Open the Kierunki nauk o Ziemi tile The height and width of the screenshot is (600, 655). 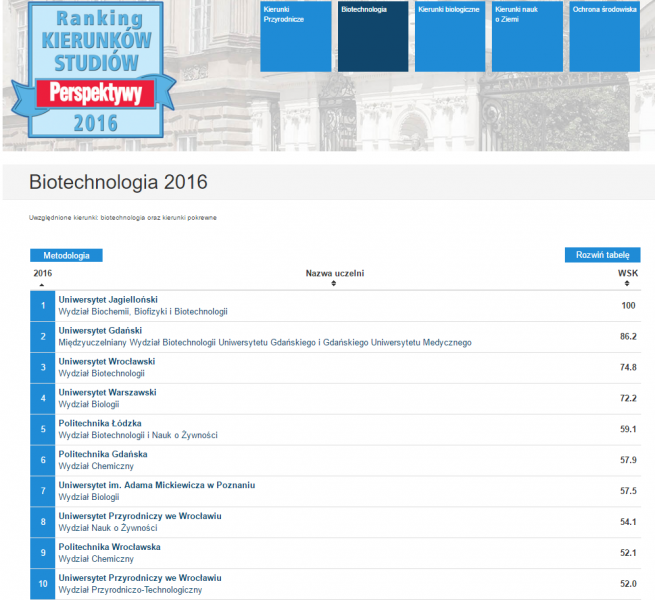click(x=527, y=36)
